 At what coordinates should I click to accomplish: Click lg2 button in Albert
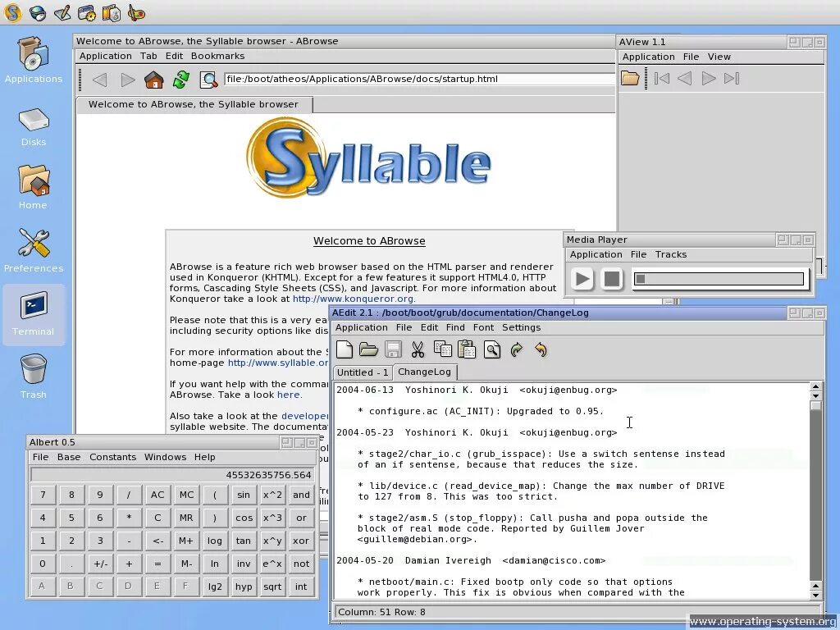215,587
